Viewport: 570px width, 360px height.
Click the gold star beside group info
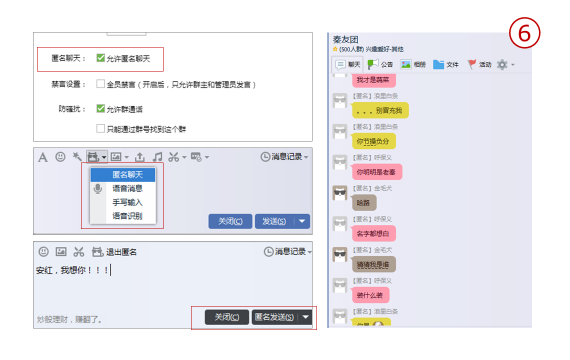335,49
